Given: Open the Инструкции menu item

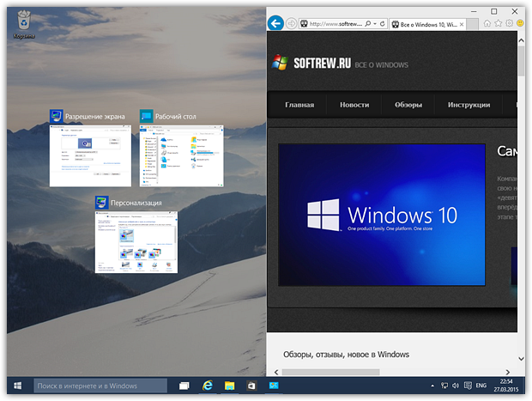Looking at the screenshot, I should [x=469, y=105].
